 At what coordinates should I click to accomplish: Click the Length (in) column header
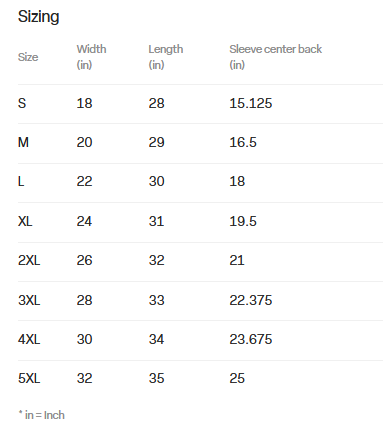(166, 57)
